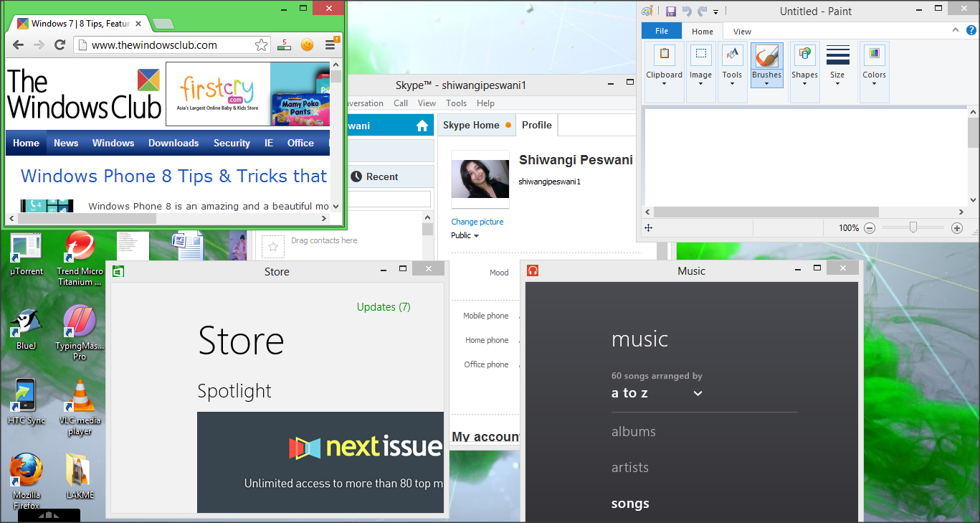
Task: Click the Store app title bar icon
Action: tap(118, 270)
